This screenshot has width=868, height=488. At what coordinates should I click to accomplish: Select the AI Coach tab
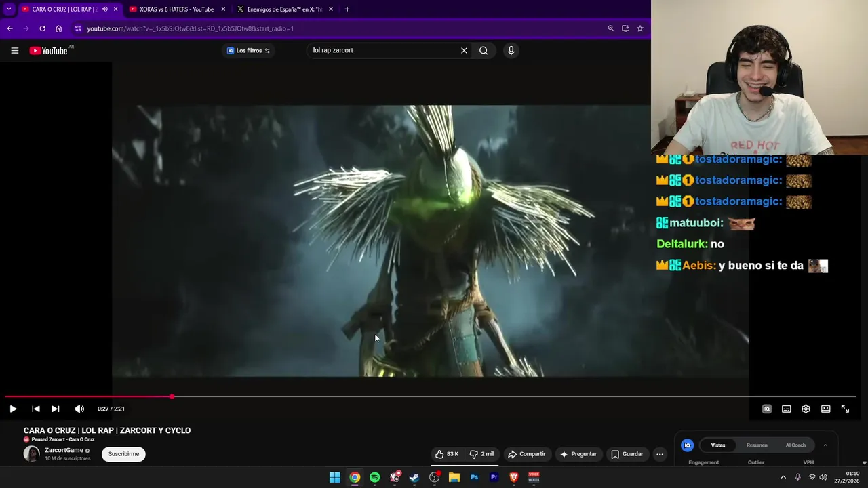click(795, 445)
